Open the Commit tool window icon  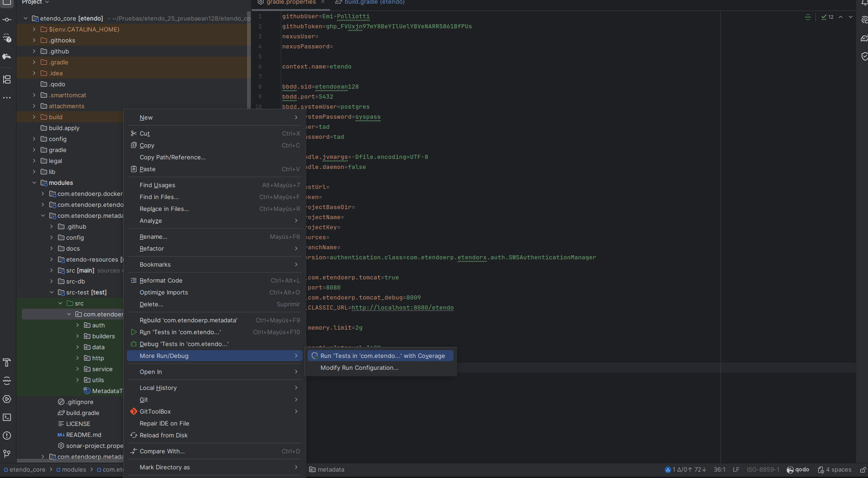pos(7,20)
